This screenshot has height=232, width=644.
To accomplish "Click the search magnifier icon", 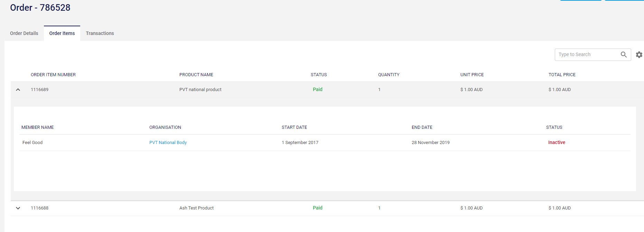I will tap(623, 55).
